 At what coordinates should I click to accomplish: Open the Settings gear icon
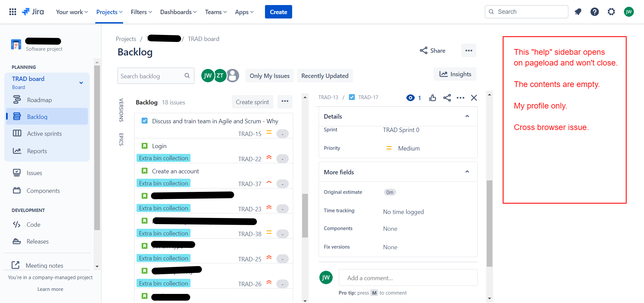pos(611,12)
